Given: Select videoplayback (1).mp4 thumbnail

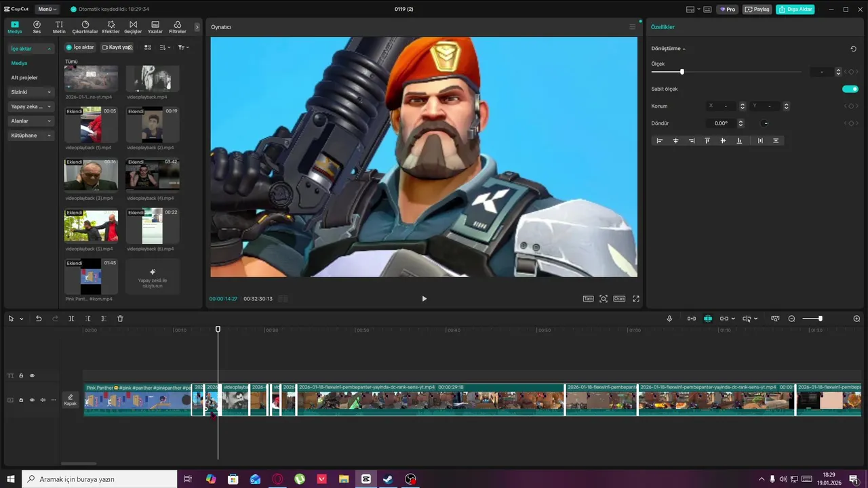Looking at the screenshot, I should [91, 124].
